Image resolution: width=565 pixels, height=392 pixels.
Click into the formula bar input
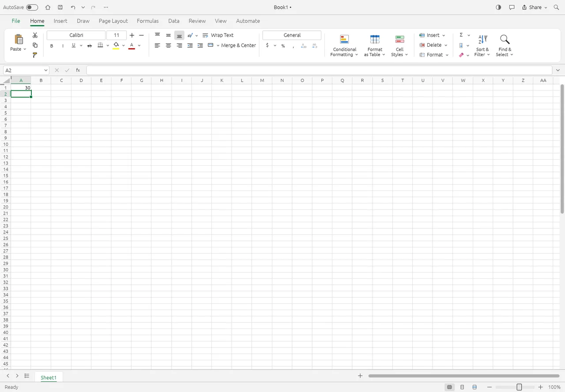coord(319,70)
